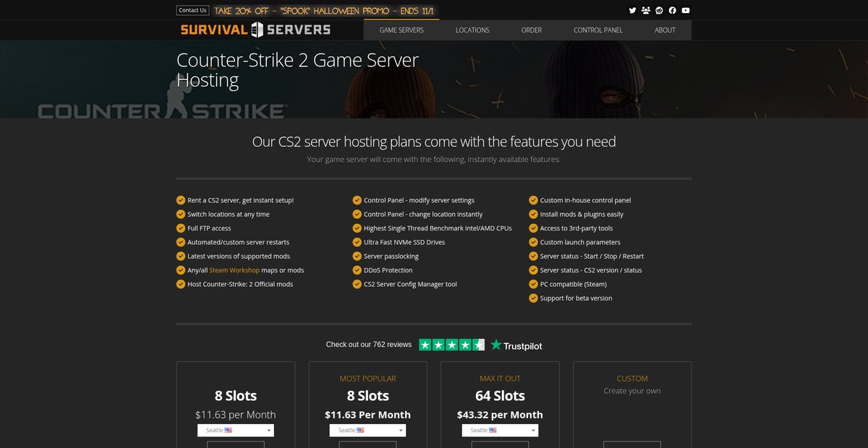Screen dimensions: 868x448
Task: Click 'Custom launch parameters' feature
Action: point(580,242)
